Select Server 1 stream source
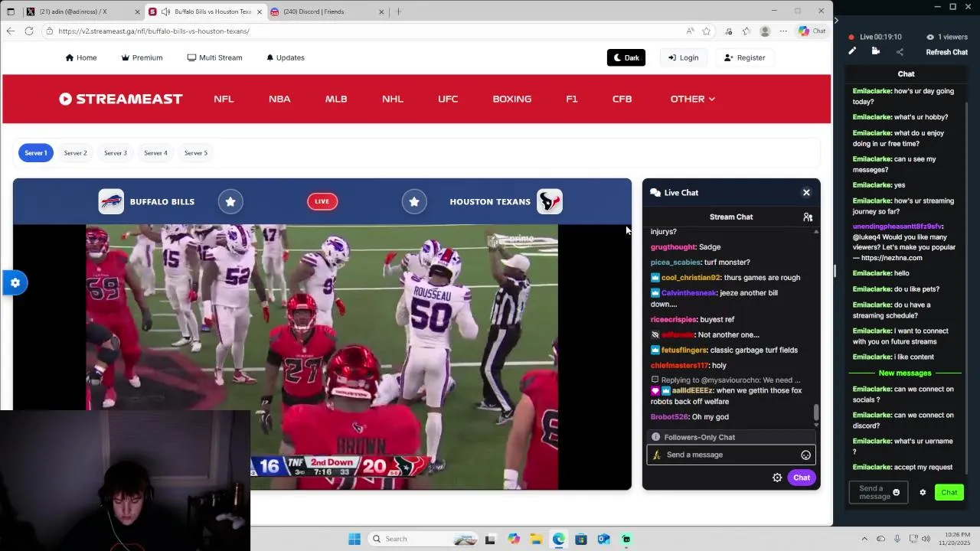This screenshot has width=980, height=551. pos(35,153)
